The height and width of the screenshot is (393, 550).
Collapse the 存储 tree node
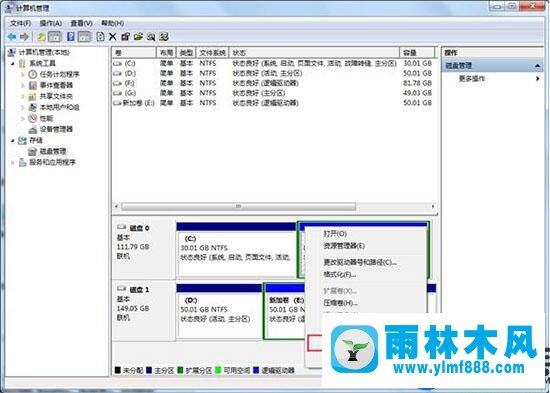[x=13, y=141]
